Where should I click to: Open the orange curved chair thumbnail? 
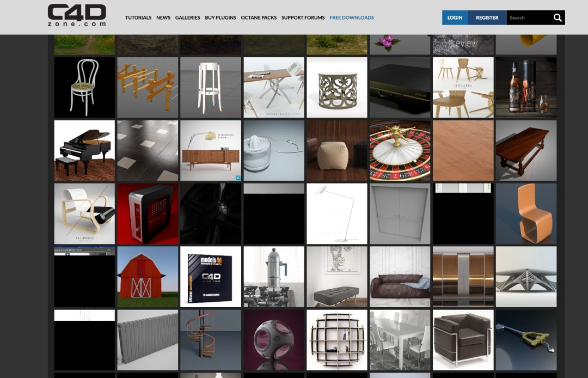click(526, 214)
